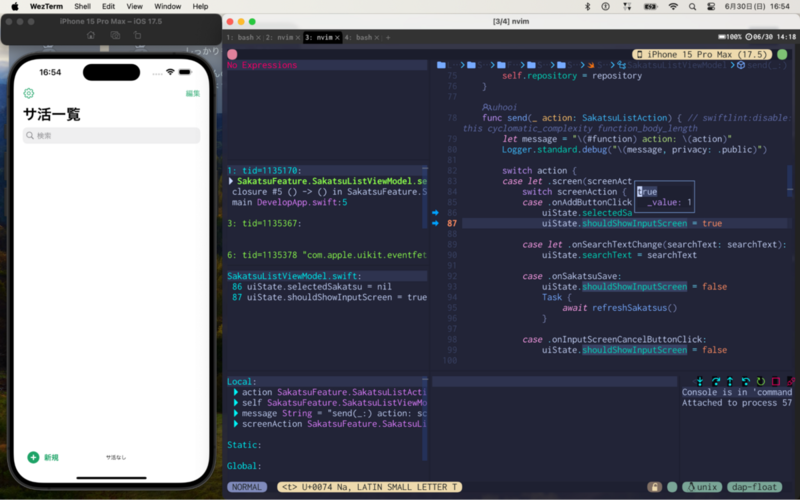This screenshot has width=800, height=500.
Task: Expand the Global scope header
Action: pos(244,466)
